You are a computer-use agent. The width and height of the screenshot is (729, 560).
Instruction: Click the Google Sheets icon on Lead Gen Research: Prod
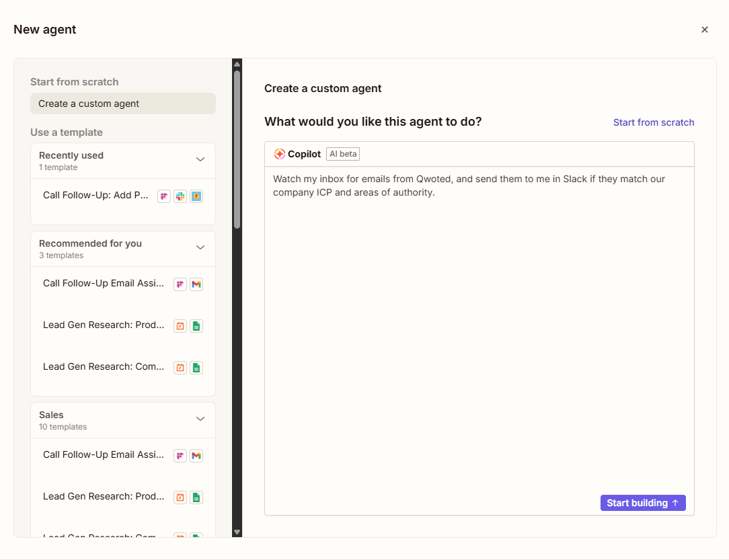(x=196, y=325)
